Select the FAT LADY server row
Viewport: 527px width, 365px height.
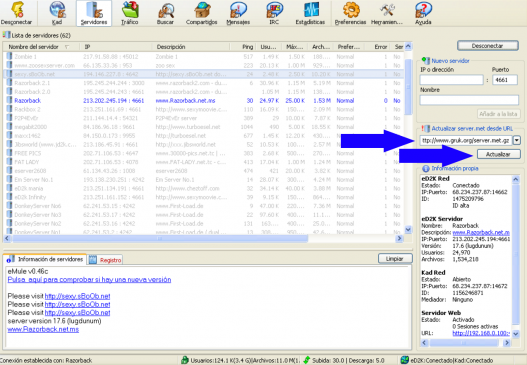click(x=204, y=162)
